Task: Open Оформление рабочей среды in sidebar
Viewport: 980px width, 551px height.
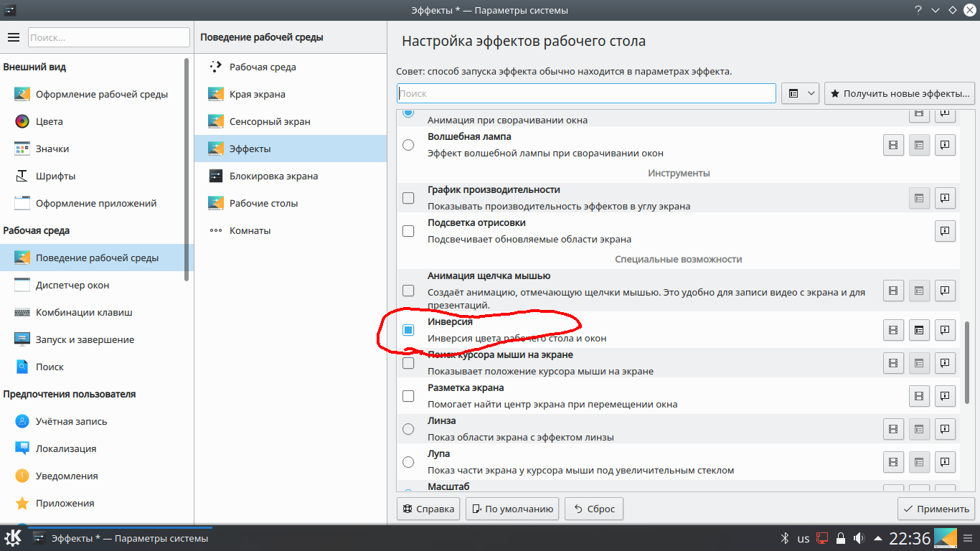Action: click(93, 94)
